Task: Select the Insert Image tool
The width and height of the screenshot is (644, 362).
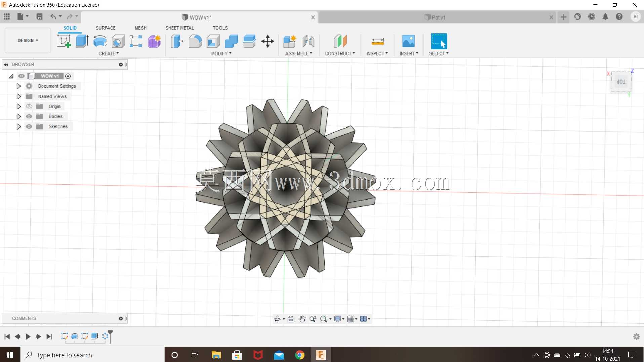Action: tap(409, 41)
